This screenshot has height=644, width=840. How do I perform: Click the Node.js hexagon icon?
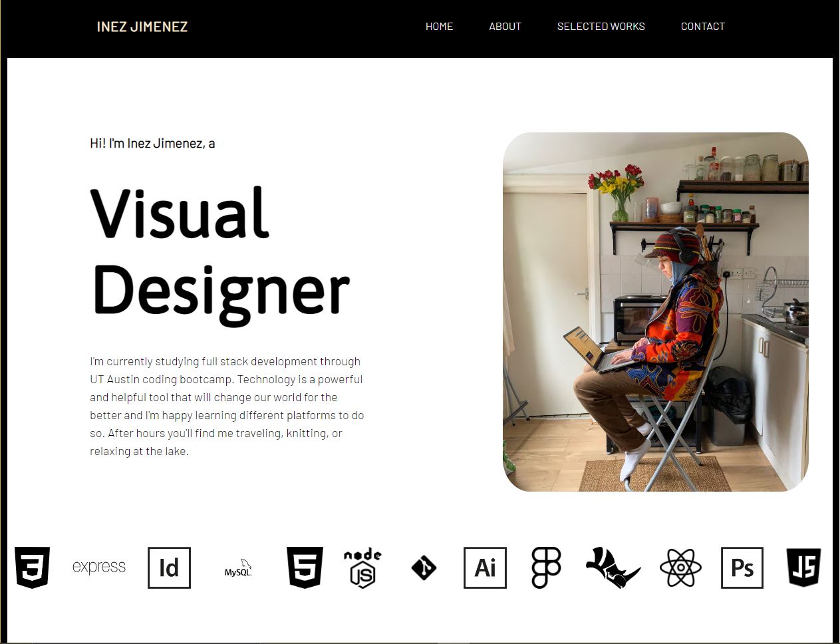point(362,568)
